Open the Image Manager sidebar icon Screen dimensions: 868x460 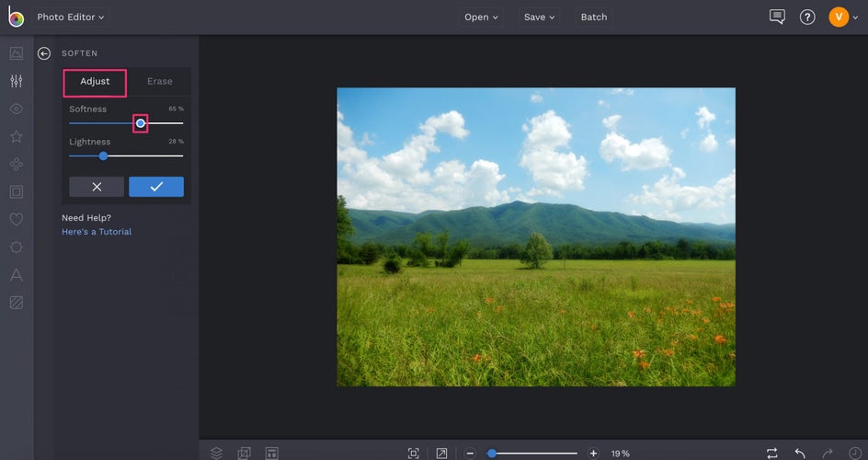click(x=16, y=53)
